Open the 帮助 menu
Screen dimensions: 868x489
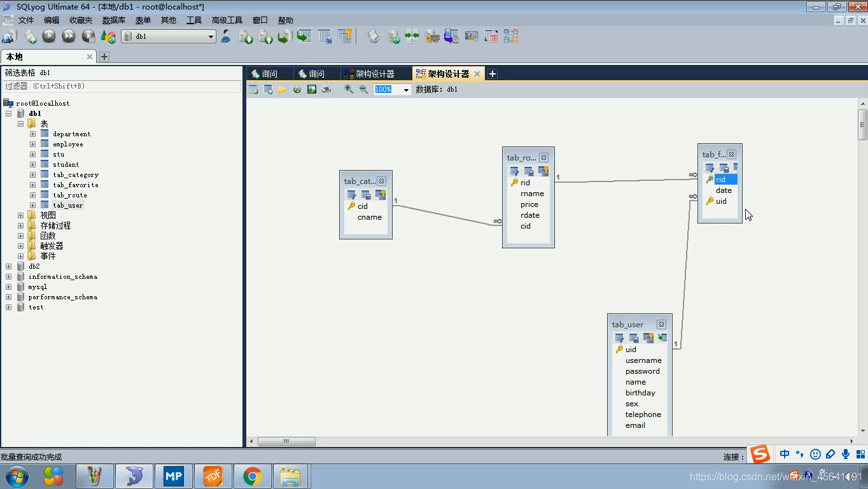click(x=286, y=20)
